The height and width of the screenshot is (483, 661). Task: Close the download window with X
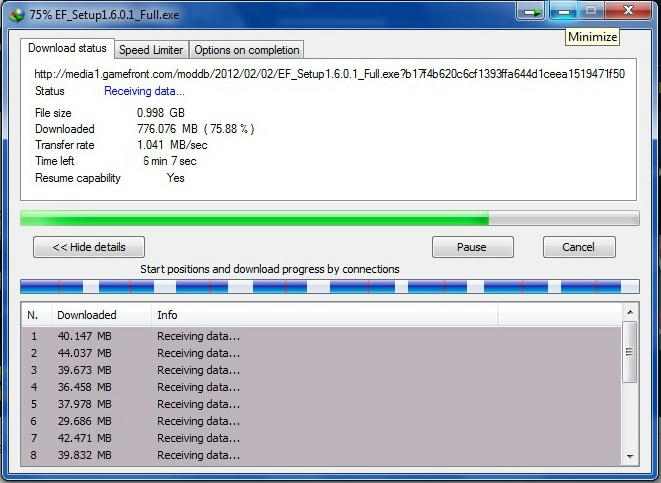[628, 11]
